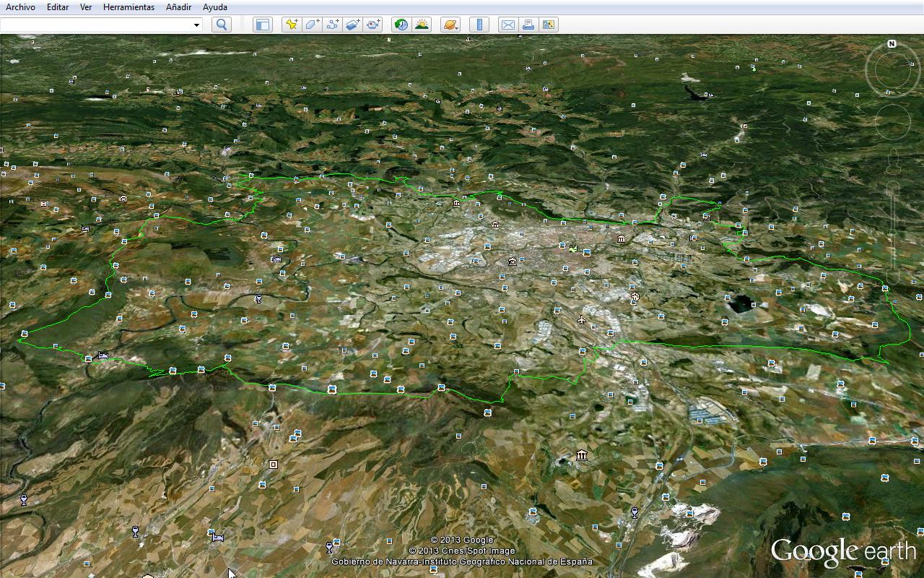Add a new placemark with pushpin icon

(292, 25)
